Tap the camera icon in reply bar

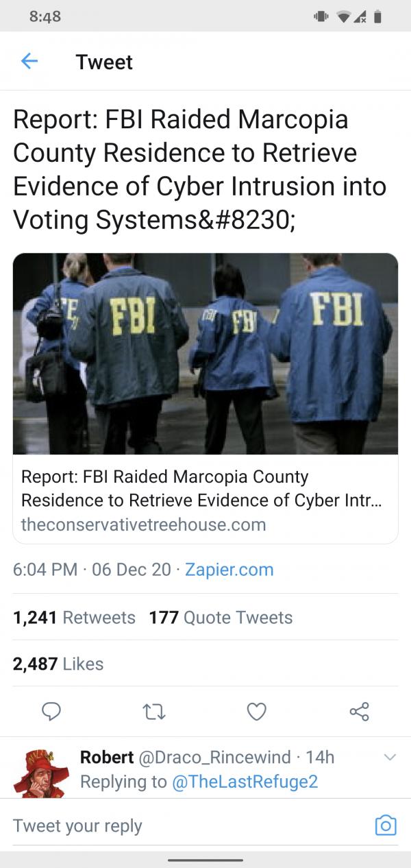(x=386, y=825)
